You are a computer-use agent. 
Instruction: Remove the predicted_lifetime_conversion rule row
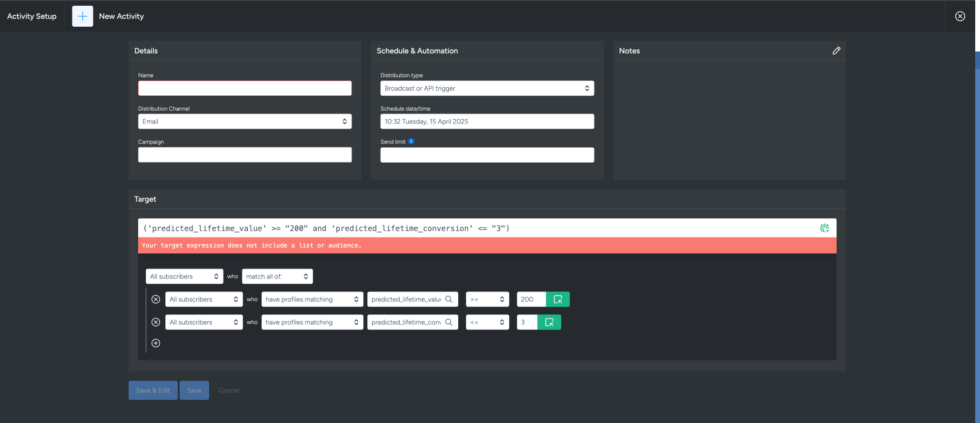coord(156,322)
